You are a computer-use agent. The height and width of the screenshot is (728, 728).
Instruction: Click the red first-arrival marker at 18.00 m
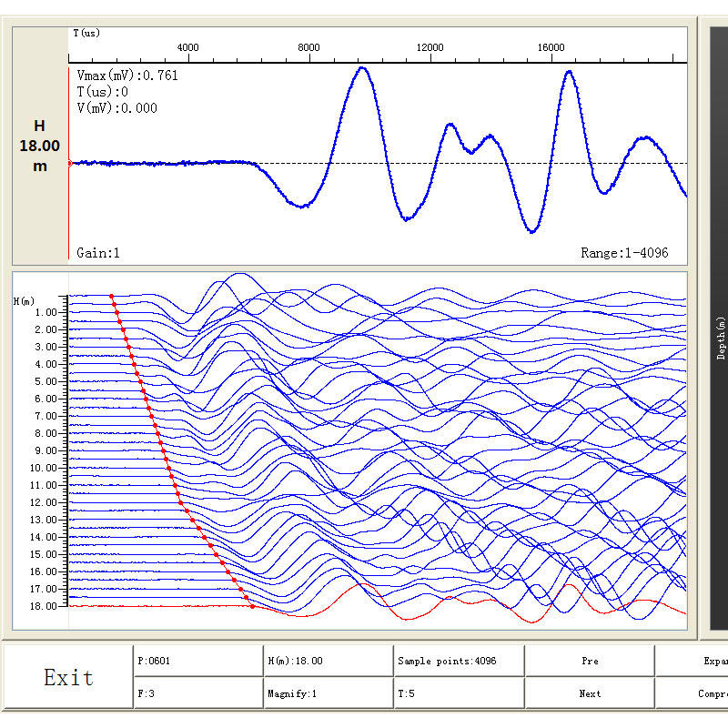[253, 606]
